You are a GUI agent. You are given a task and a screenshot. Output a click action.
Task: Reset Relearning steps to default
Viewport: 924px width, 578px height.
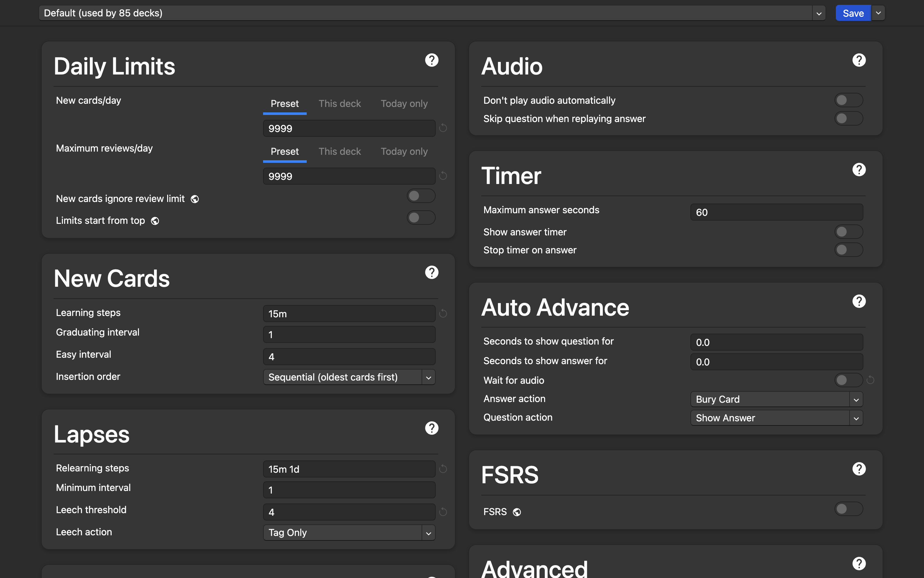tap(443, 469)
